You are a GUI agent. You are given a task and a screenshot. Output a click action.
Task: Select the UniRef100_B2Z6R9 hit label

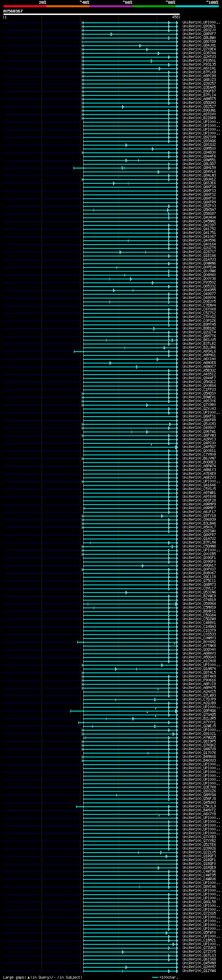199,118
